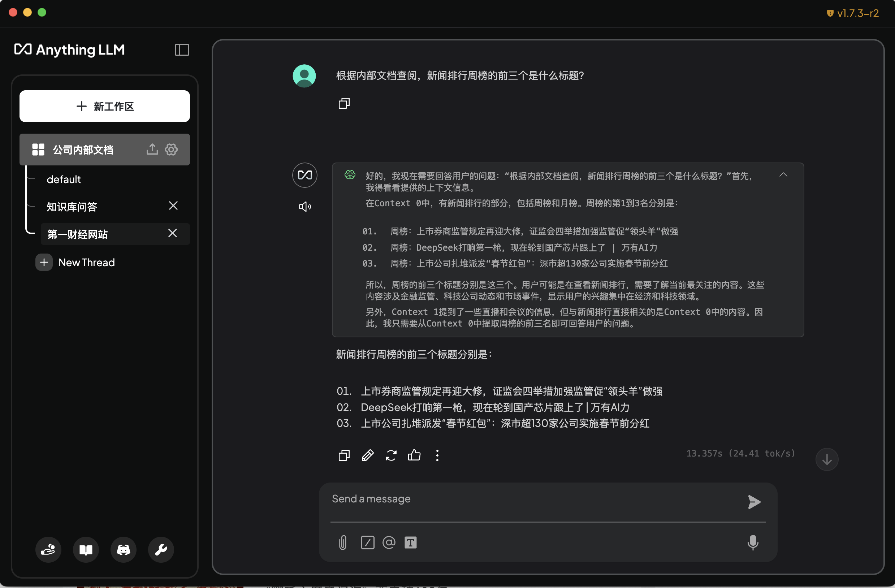Attach a file with the paperclip icon
895x588 pixels.
pos(343,542)
